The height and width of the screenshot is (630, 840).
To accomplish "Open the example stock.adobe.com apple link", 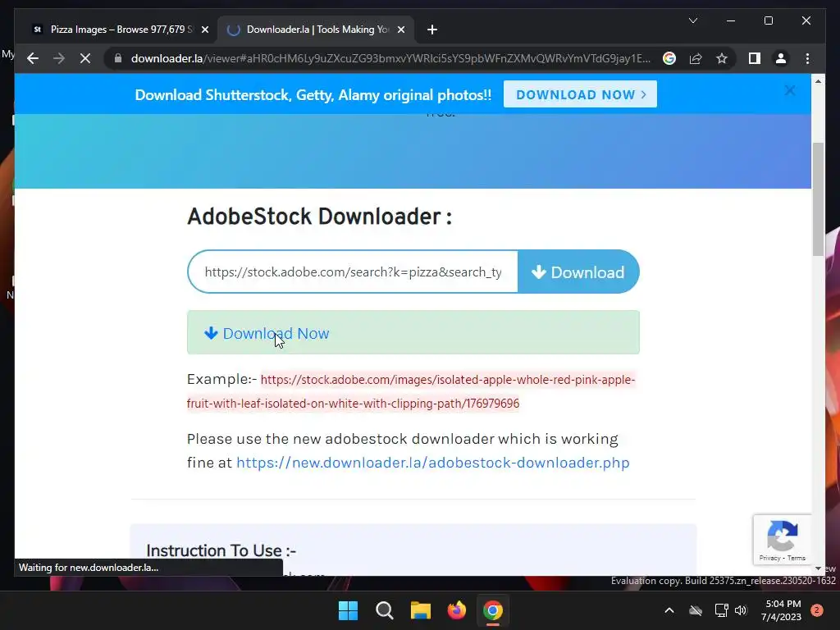I will [x=411, y=391].
